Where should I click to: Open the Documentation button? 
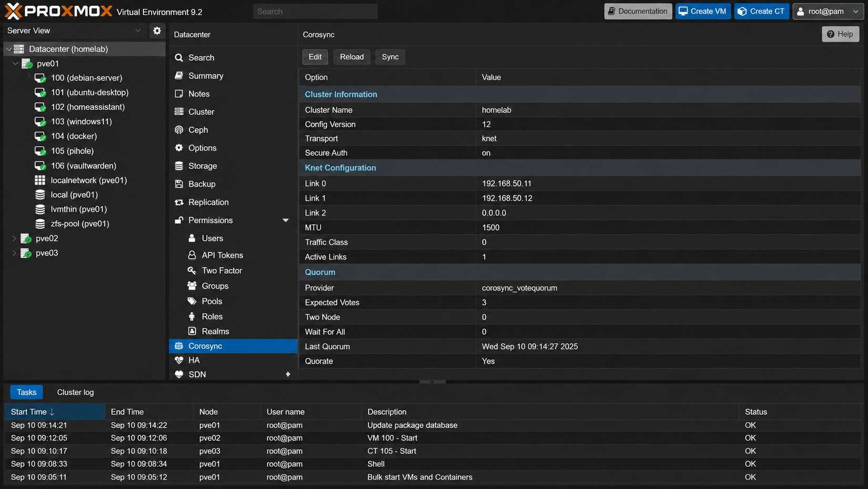pos(638,11)
